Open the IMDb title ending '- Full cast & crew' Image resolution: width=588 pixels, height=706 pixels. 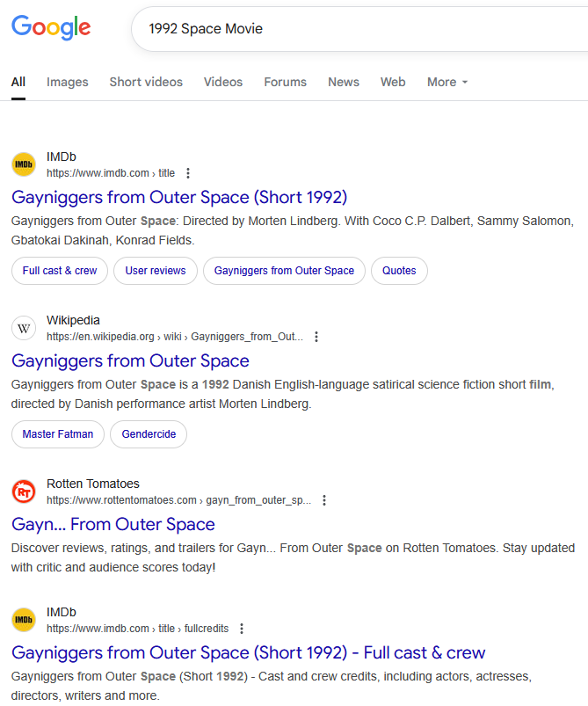[248, 652]
